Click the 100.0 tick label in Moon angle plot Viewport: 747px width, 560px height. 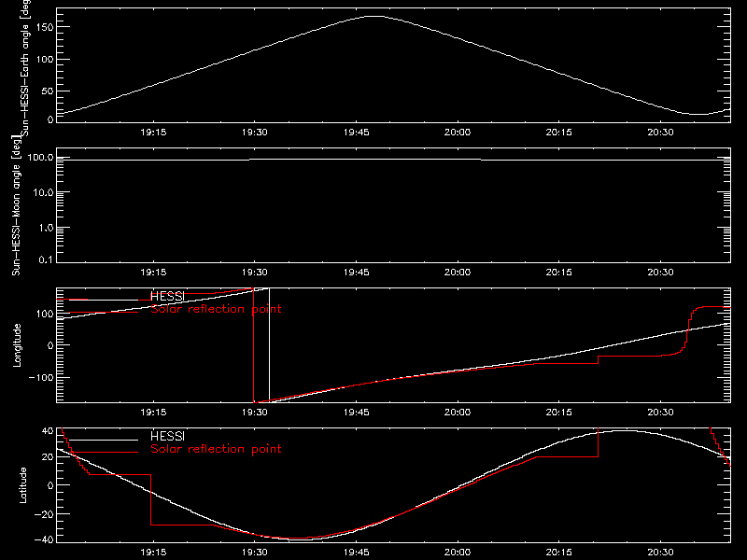coord(40,157)
